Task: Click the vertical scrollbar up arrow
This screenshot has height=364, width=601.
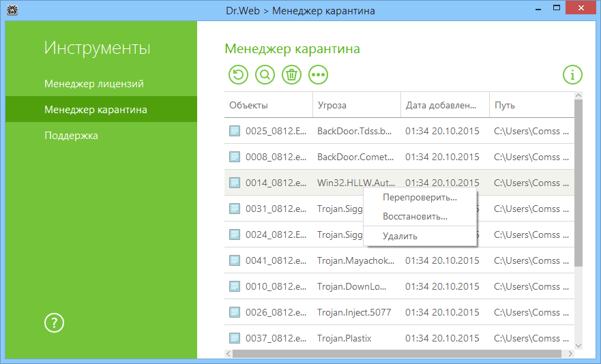Action: pos(578,95)
